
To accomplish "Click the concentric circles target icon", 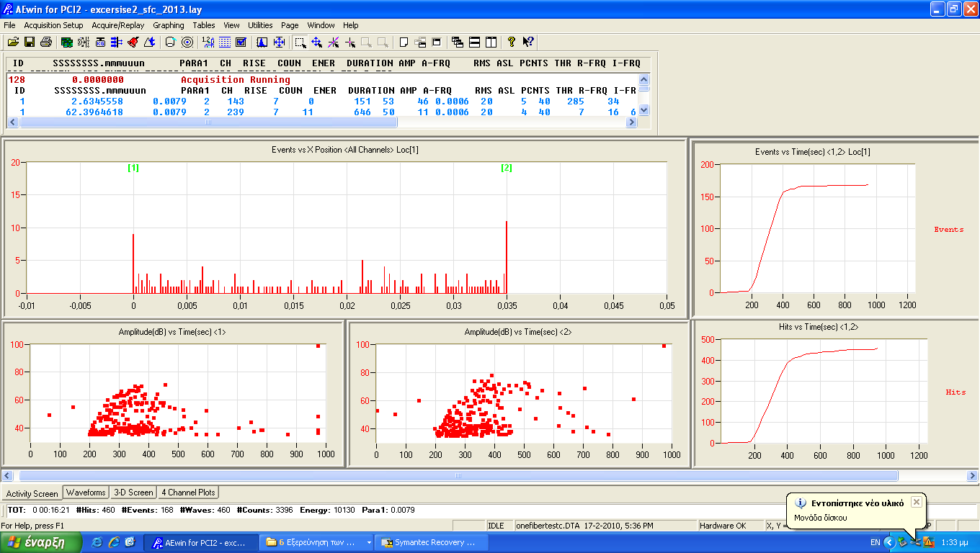I will (x=187, y=42).
